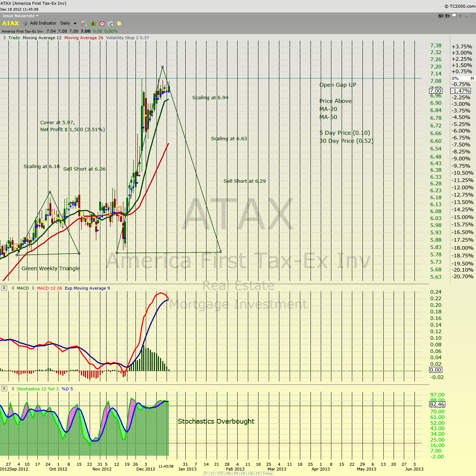Click reorder arrows beside red MACD 12 26
The height and width of the screenshot is (476, 476).
click(33, 288)
